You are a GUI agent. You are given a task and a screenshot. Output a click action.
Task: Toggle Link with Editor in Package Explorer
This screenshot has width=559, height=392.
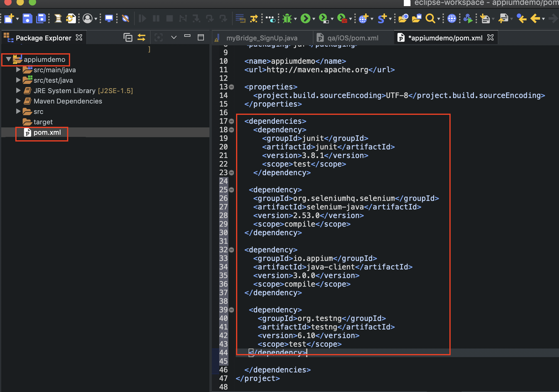(x=141, y=37)
